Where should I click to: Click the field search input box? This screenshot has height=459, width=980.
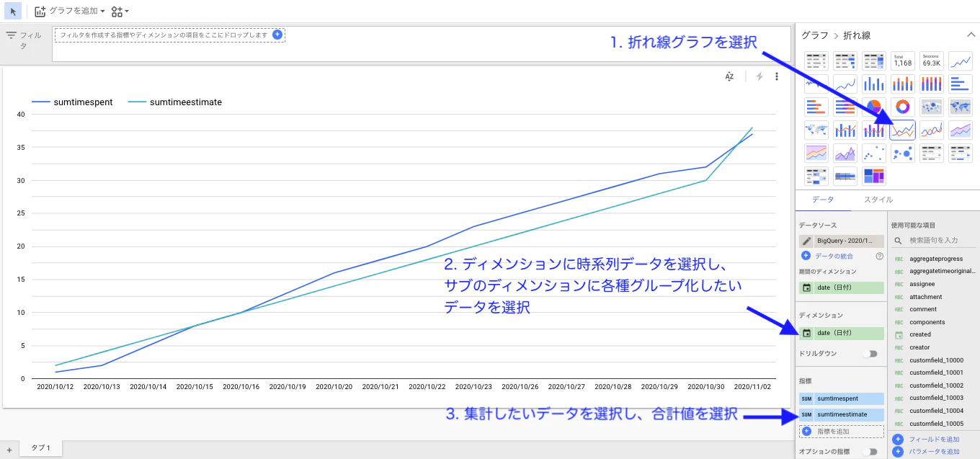935,240
